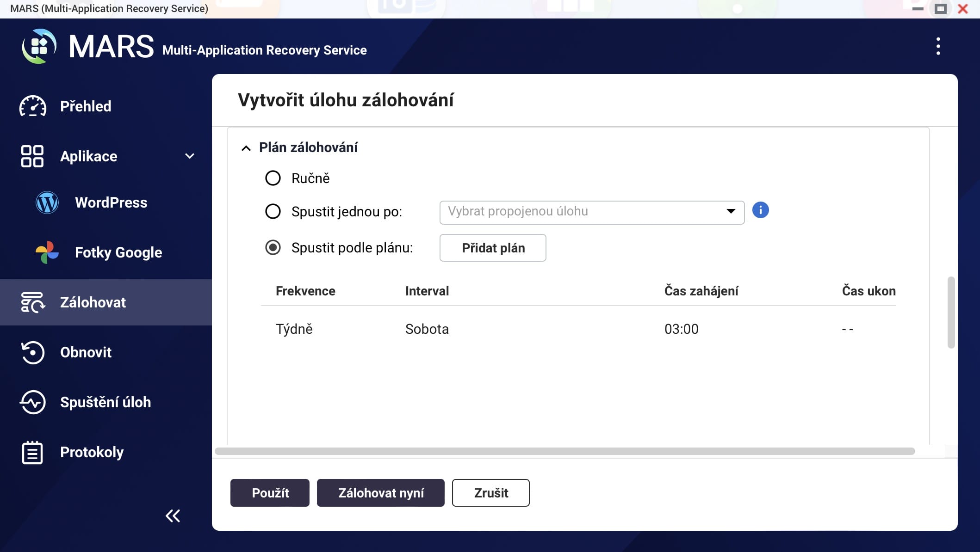Select Spustit jednou po radio button
Image resolution: width=980 pixels, height=552 pixels.
coord(273,212)
